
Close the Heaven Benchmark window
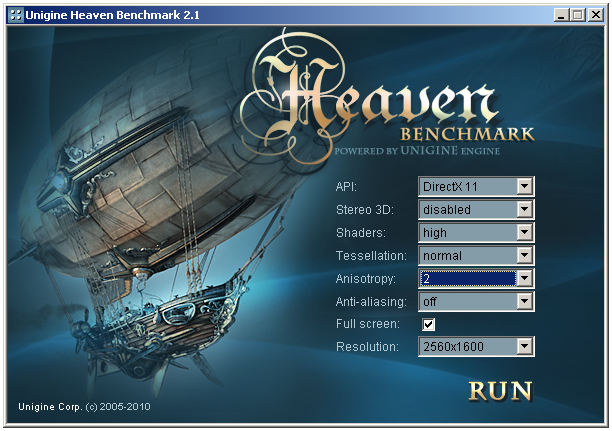[x=596, y=15]
